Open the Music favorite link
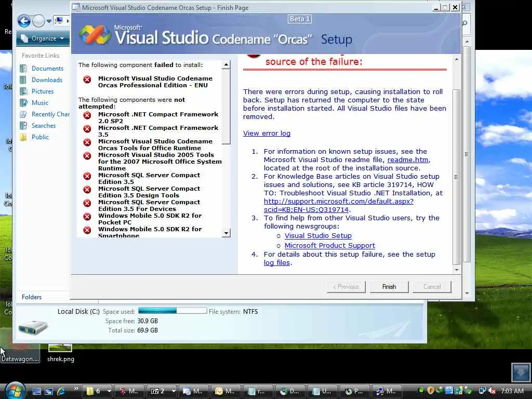 click(x=39, y=103)
